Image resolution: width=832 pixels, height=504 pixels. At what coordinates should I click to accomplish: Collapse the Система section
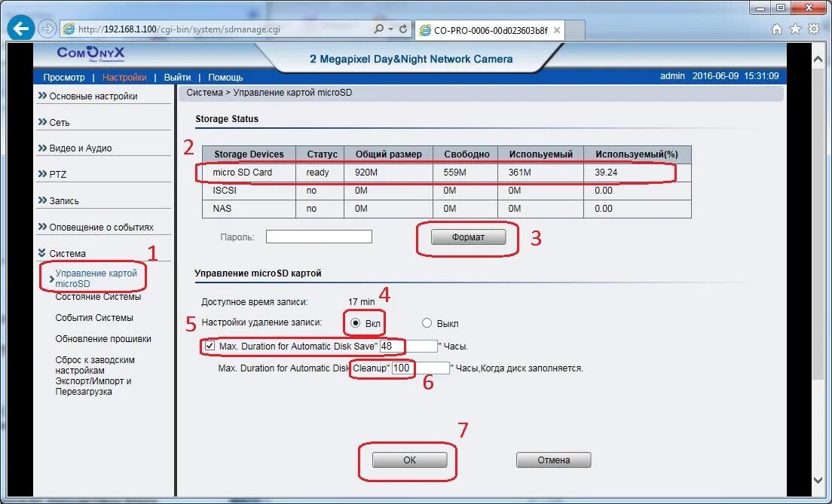point(67,254)
